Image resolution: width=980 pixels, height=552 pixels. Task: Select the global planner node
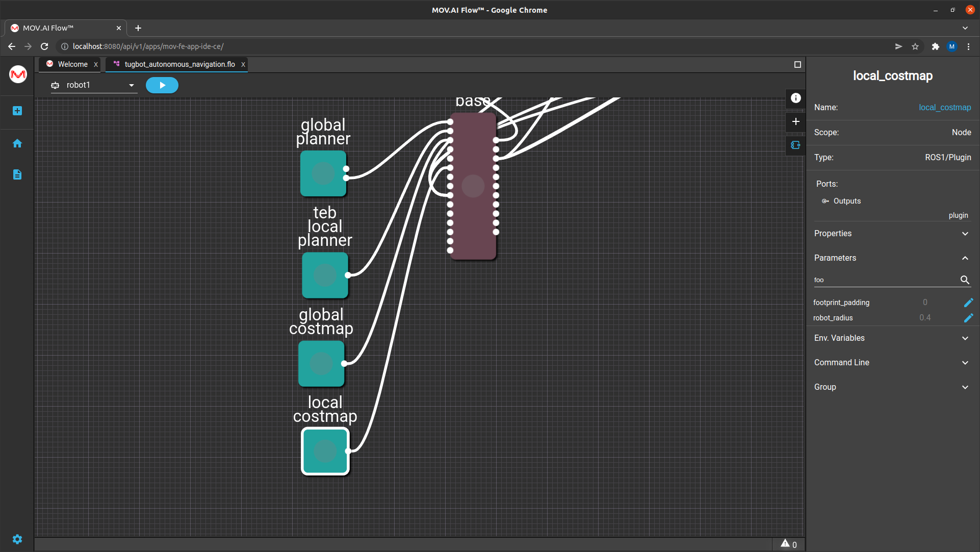click(323, 173)
